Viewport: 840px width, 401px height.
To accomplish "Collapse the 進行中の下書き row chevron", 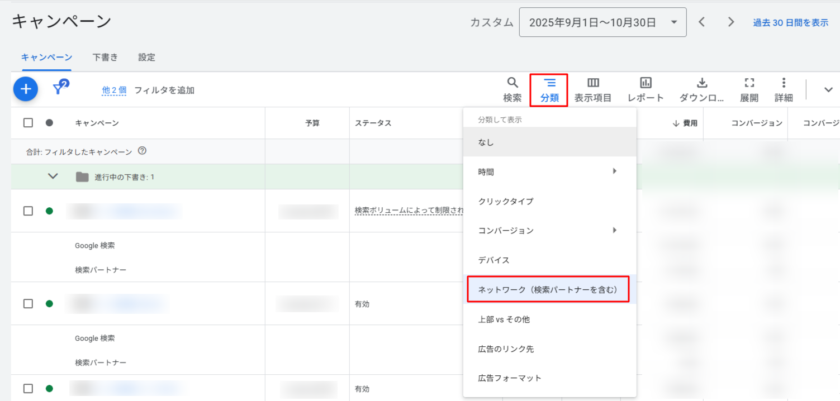I will pos(53,177).
